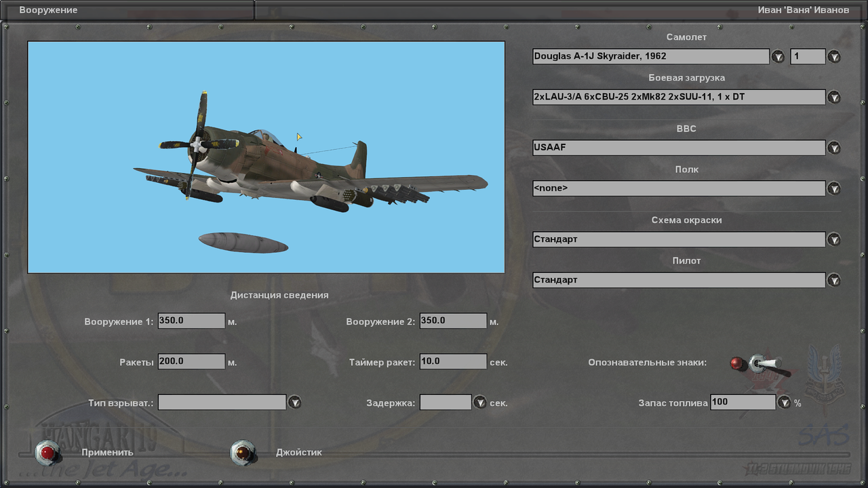Image resolution: width=868 pixels, height=488 pixels.
Task: Click the arrow icon beside the ВВС field
Action: pyautogui.click(x=833, y=147)
